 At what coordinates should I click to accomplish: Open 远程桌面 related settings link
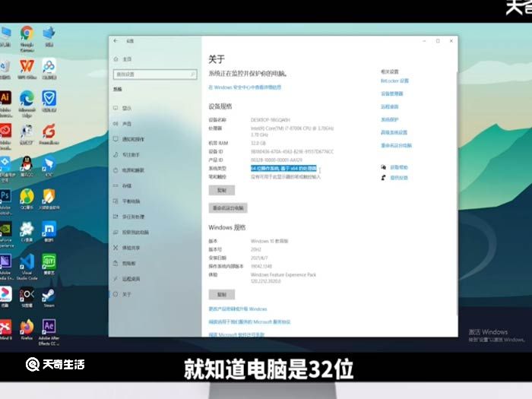point(389,106)
